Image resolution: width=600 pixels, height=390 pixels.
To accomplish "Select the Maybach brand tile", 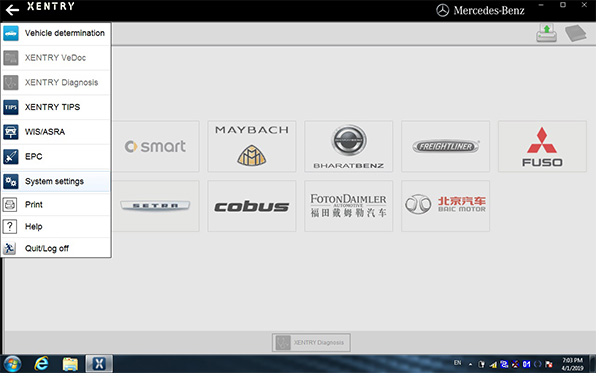I will tap(252, 146).
